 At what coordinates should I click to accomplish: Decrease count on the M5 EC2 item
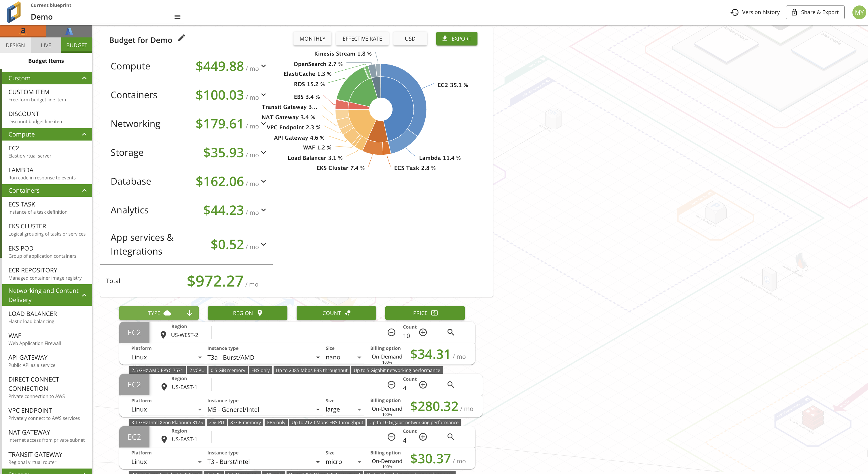click(x=391, y=384)
